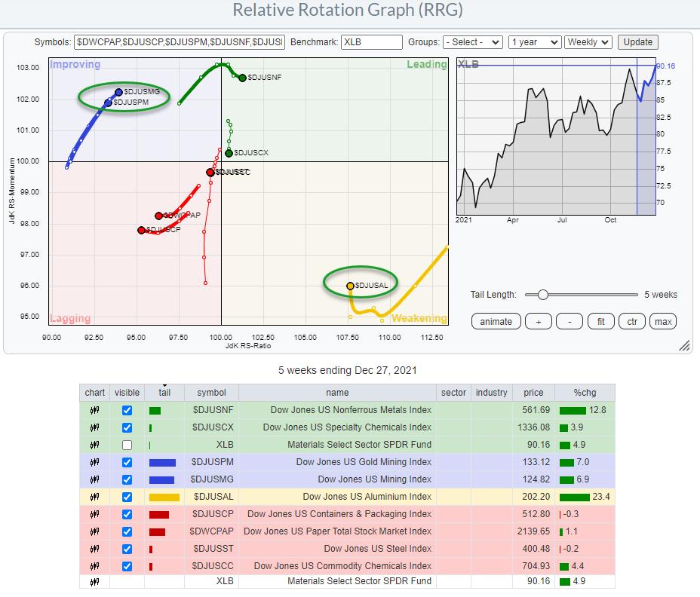Uncheck visibility for Nonferrous Metals Index
The height and width of the screenshot is (597, 700).
127,410
